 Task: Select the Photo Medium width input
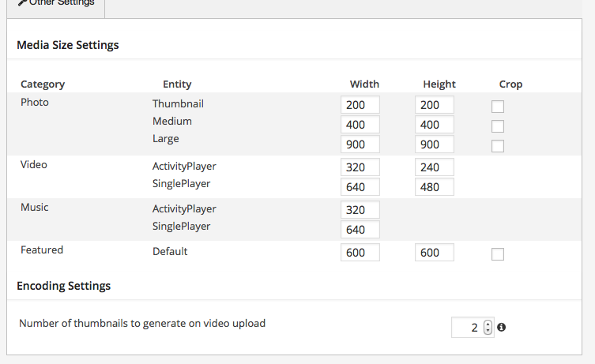[360, 125]
